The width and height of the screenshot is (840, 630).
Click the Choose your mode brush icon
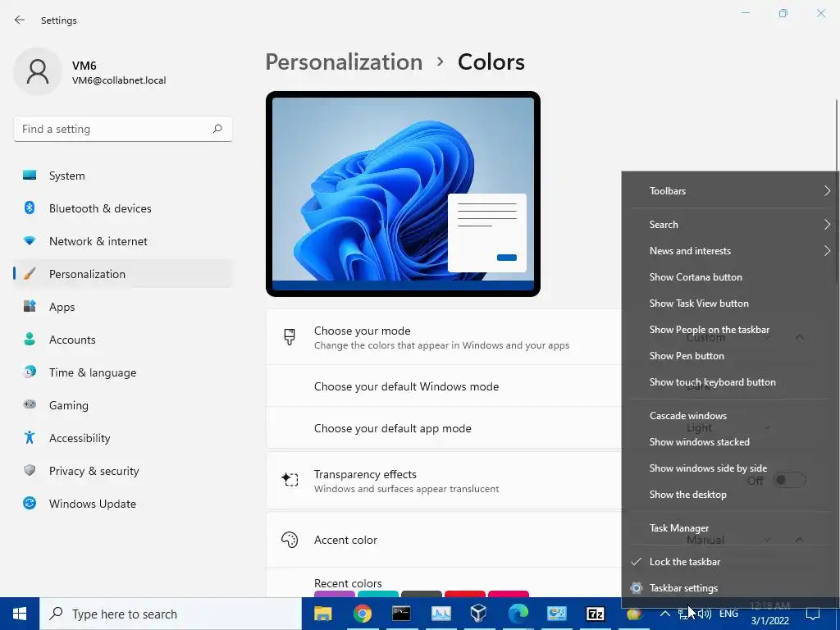[290, 337]
